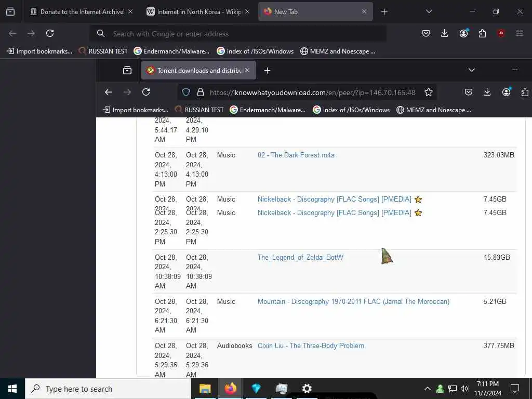Open Import bookmarks in the outer bookmarks bar
Screen dimensions: 532x399
39,51
